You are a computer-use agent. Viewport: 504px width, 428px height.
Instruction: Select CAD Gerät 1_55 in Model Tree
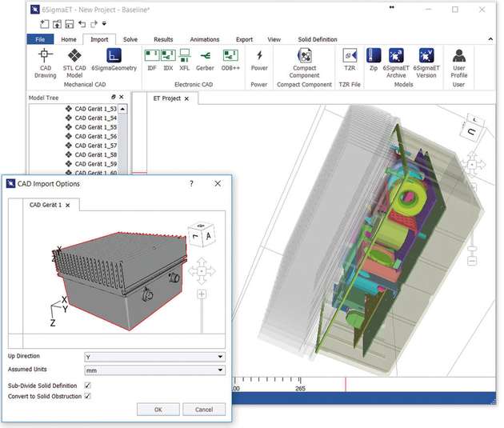(x=91, y=127)
